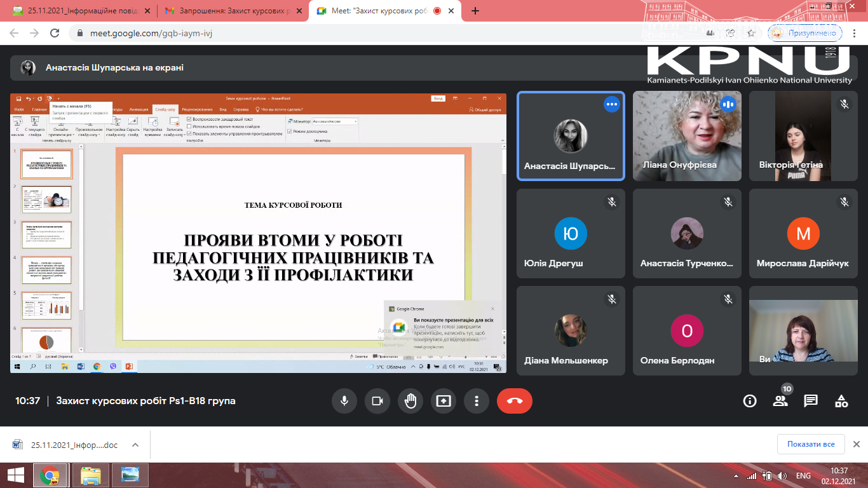This screenshot has width=868, height=488.
Task: Switch to the Запрошення Gmail tab
Action: coord(232,11)
